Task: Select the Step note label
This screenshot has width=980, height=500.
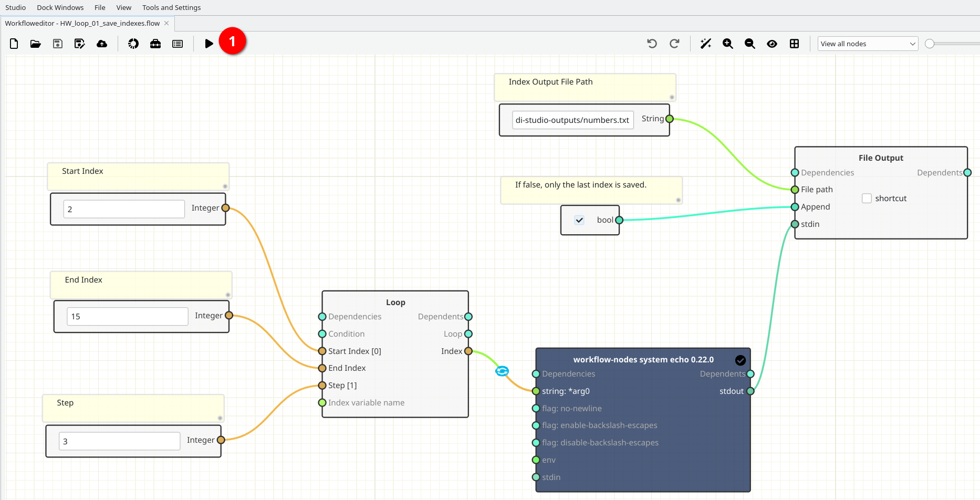Action: click(65, 403)
